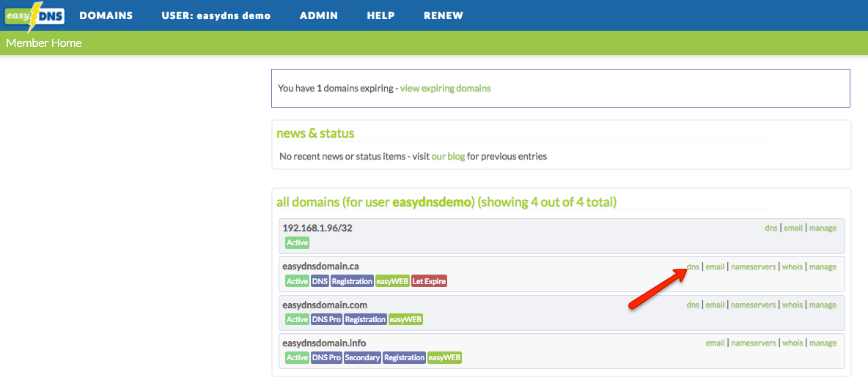Image resolution: width=868 pixels, height=391 pixels.
Task: Click DNS badge under easydnsdomain.ca
Action: [x=320, y=281]
